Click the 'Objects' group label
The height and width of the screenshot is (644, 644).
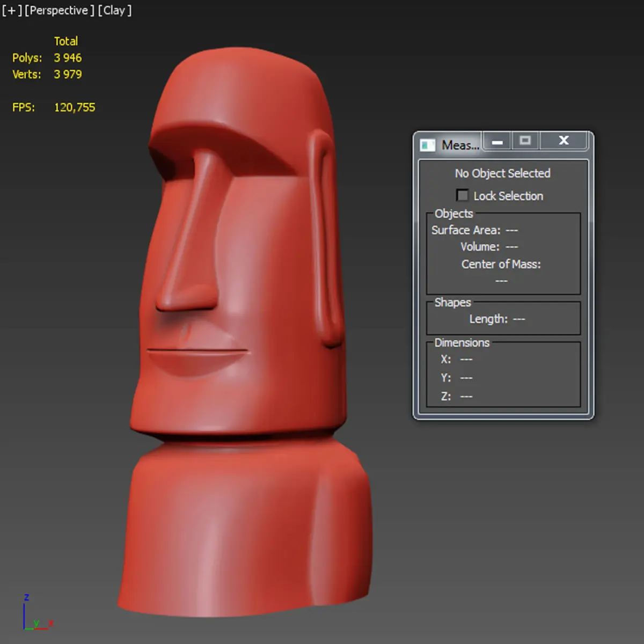(x=453, y=214)
